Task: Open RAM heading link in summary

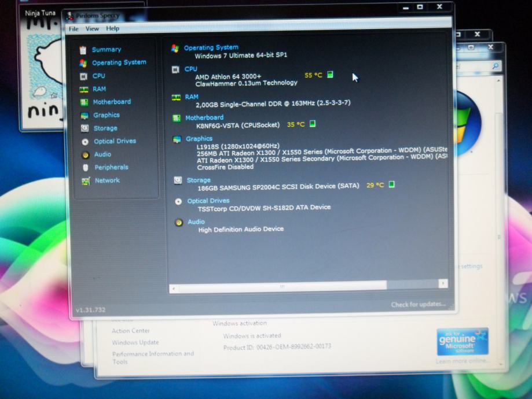Action: click(192, 97)
